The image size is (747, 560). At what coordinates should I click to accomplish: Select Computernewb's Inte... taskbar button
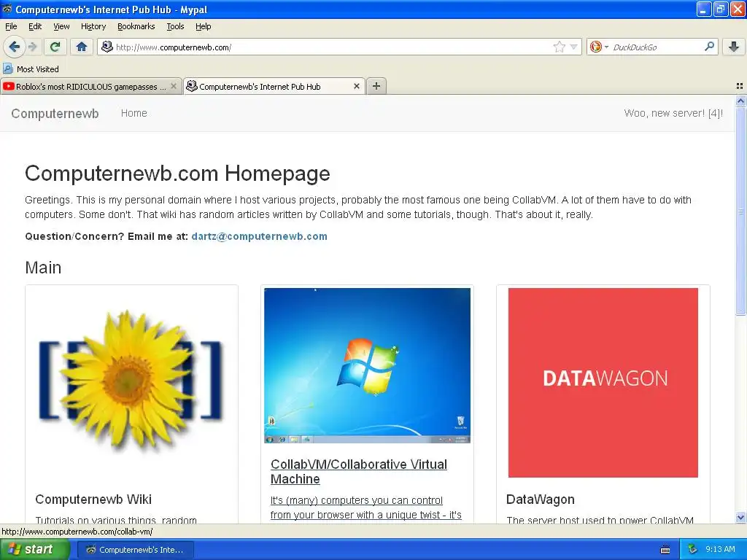point(135,550)
